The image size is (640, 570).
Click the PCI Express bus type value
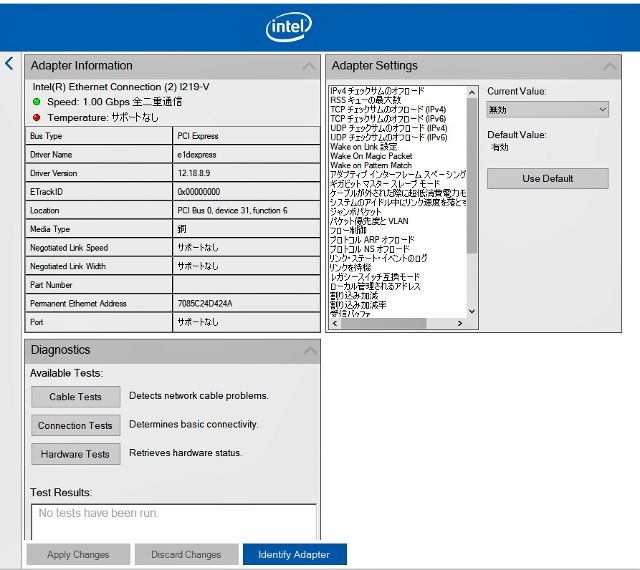[x=198, y=136]
